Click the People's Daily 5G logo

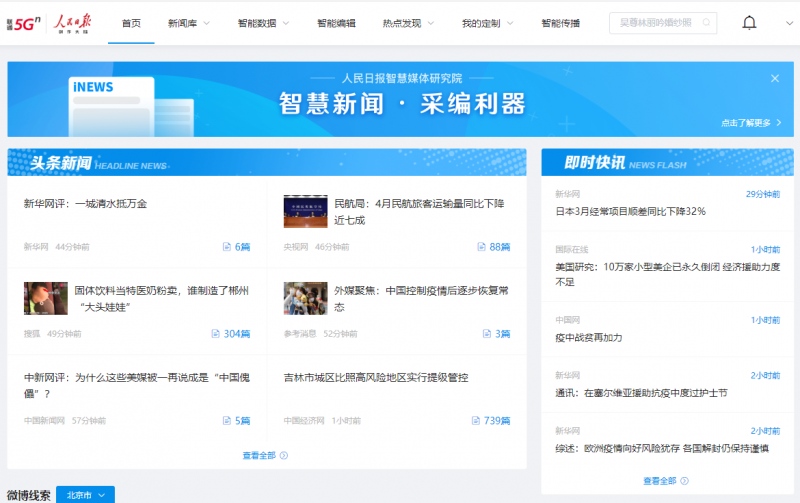(x=45, y=23)
